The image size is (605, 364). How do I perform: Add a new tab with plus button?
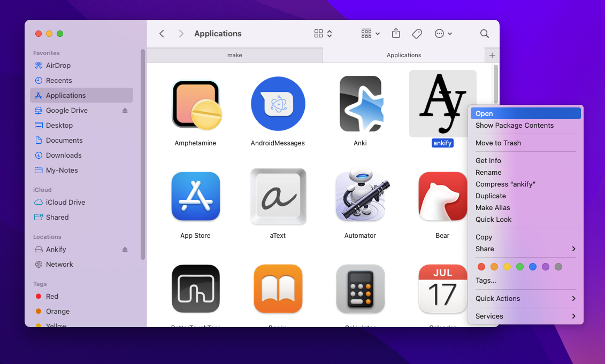click(492, 55)
